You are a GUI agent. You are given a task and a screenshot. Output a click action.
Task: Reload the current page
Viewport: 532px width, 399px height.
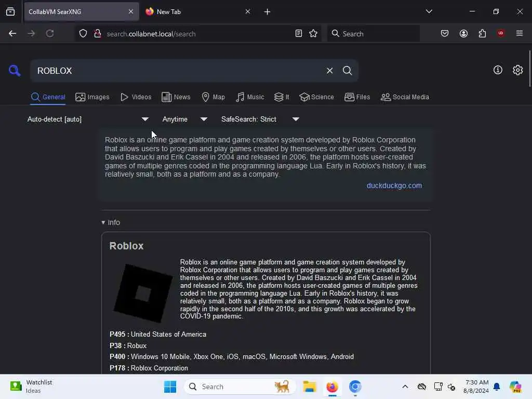click(50, 34)
